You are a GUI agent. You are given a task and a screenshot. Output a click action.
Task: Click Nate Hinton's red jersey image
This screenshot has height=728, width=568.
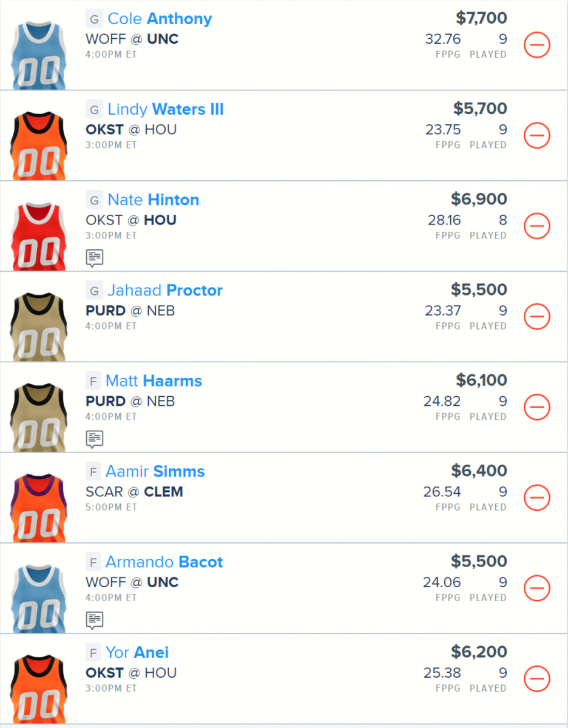(x=39, y=237)
